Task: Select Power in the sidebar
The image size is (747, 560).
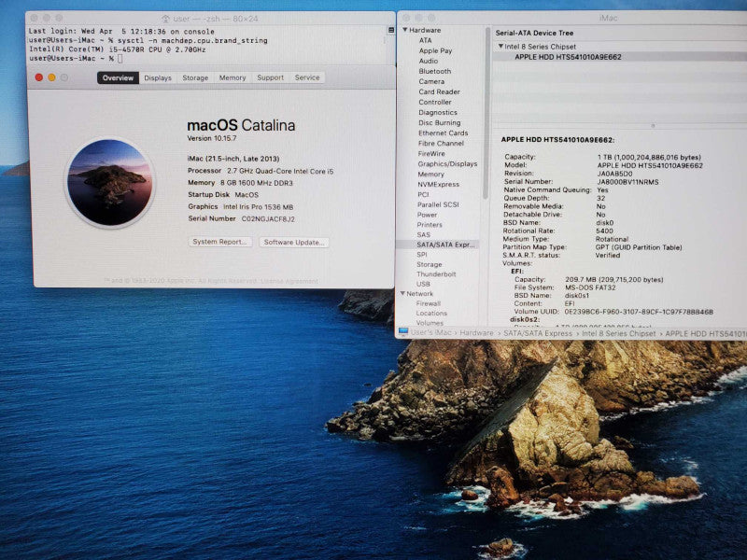Action: (x=427, y=215)
